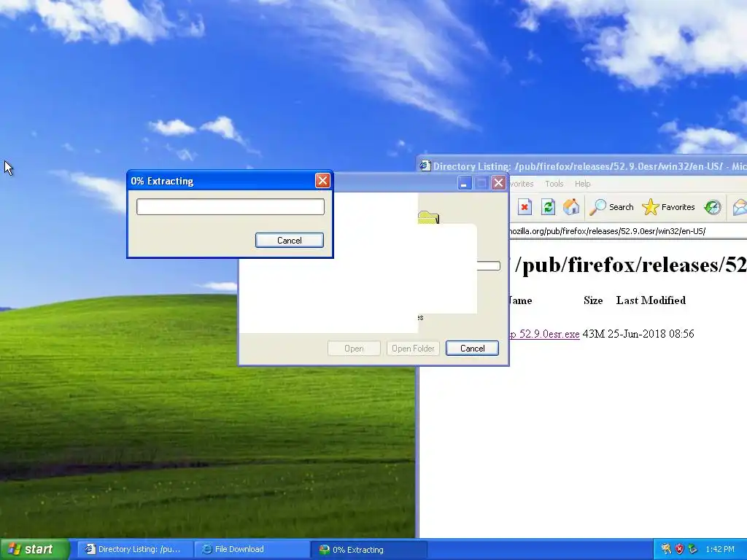Click the Last Modified column header text
Viewport: 747px width, 560px height.
coord(651,300)
